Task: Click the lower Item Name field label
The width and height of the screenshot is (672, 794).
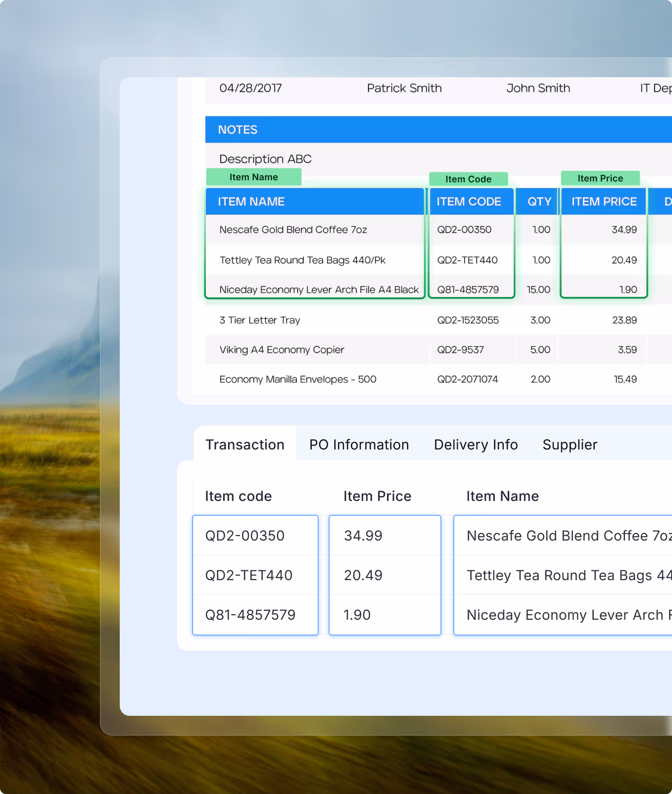Action: [x=502, y=496]
